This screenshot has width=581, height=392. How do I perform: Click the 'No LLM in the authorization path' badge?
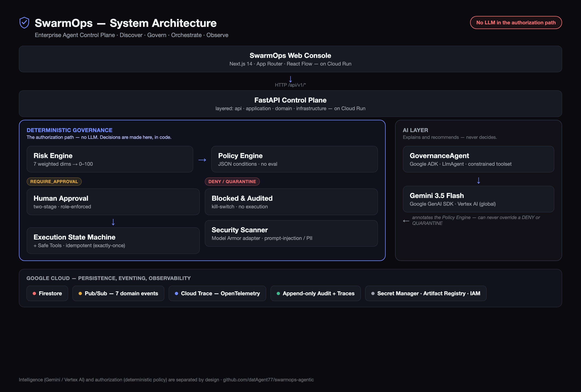[x=516, y=23]
